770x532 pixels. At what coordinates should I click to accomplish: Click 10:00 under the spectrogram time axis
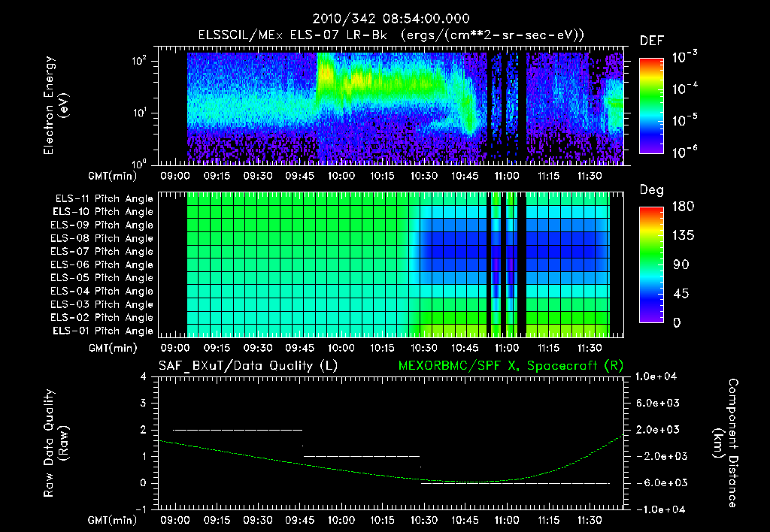point(341,176)
